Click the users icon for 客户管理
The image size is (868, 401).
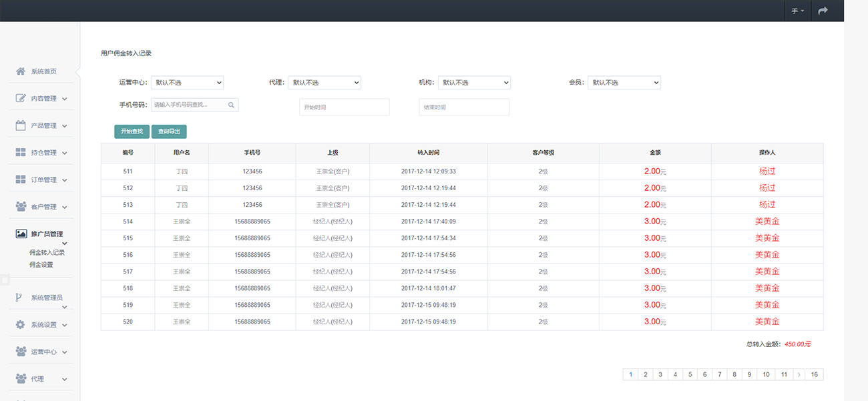click(21, 207)
